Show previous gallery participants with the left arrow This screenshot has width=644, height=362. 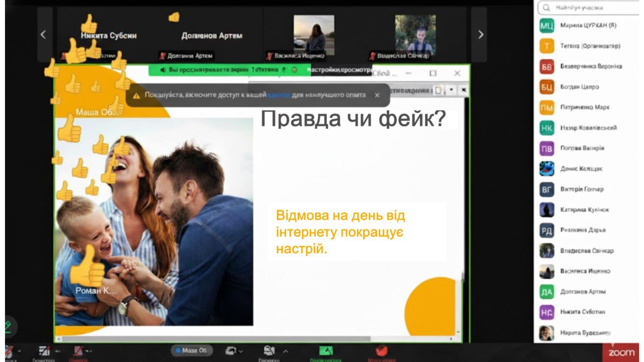pyautogui.click(x=43, y=35)
